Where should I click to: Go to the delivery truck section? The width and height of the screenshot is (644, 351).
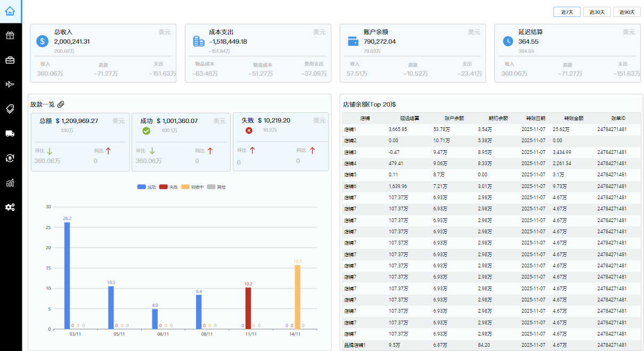[10, 134]
